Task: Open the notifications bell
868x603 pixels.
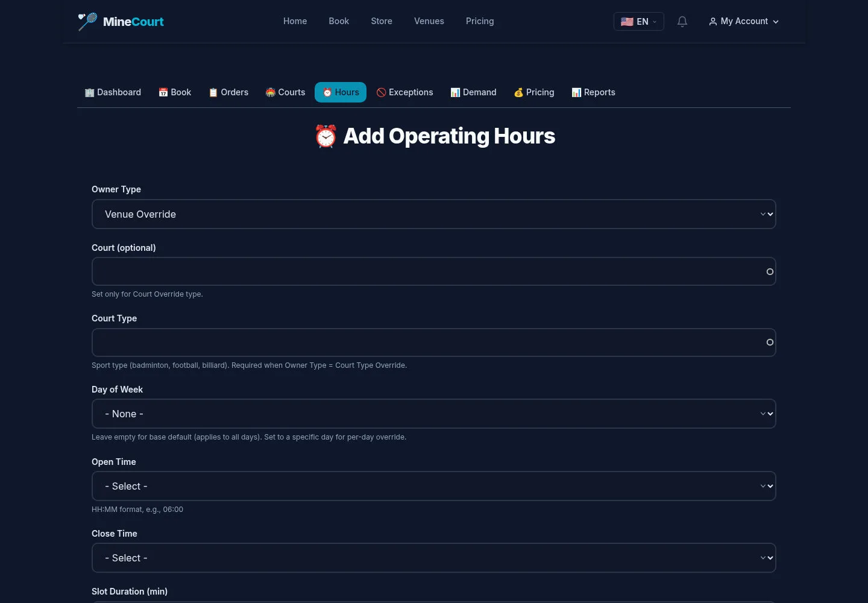Action: 682,22
